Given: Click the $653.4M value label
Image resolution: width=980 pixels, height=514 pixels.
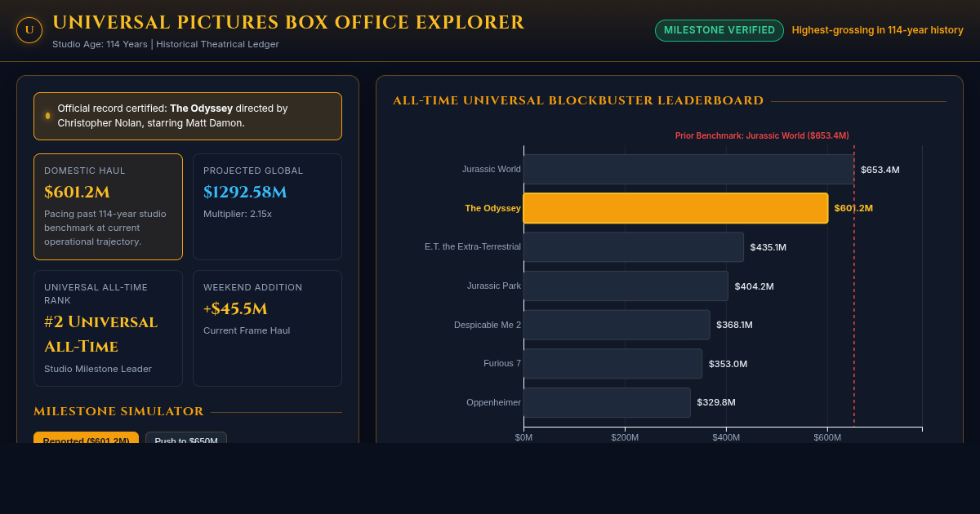Looking at the screenshot, I should coord(880,170).
